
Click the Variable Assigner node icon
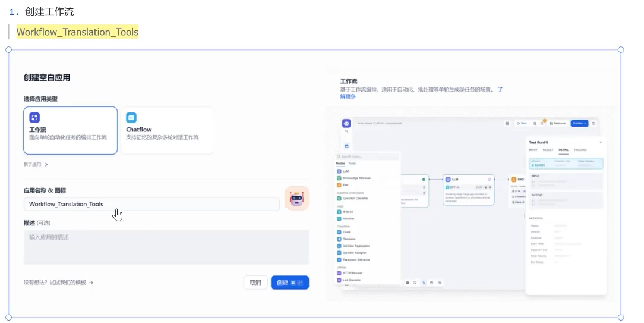click(339, 253)
